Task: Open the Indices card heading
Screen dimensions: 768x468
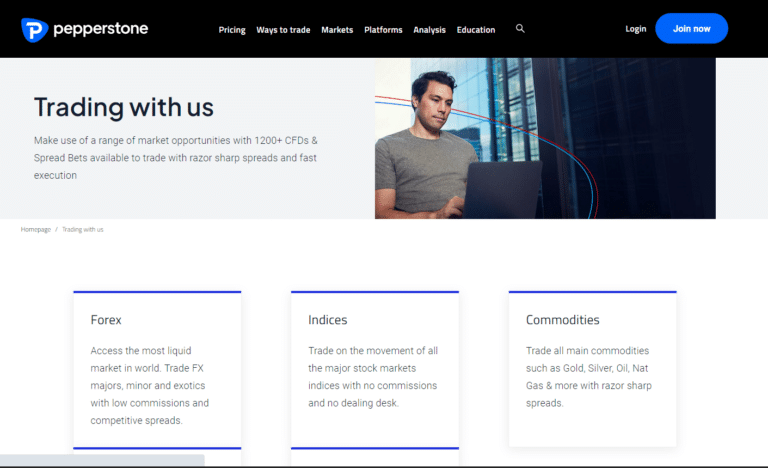Action: [327, 320]
